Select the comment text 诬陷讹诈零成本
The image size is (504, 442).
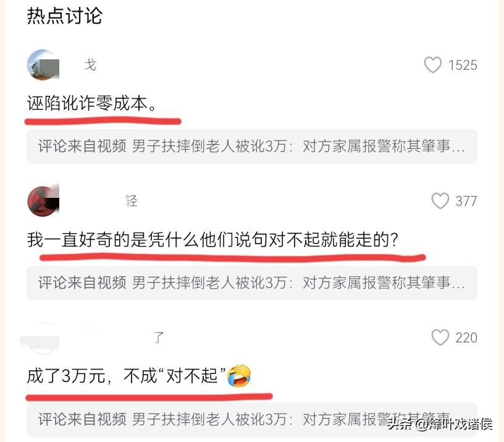point(91,103)
